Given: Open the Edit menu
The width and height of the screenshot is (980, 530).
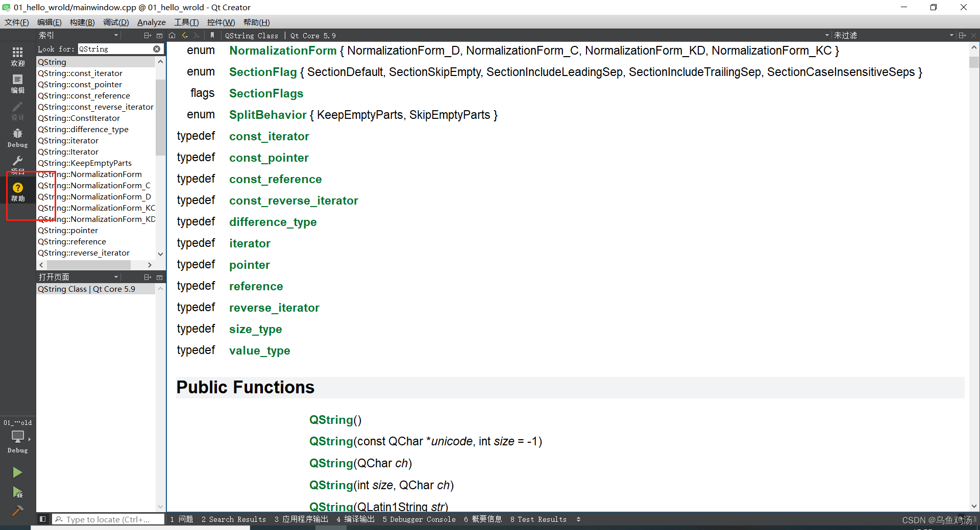Looking at the screenshot, I should (50, 22).
